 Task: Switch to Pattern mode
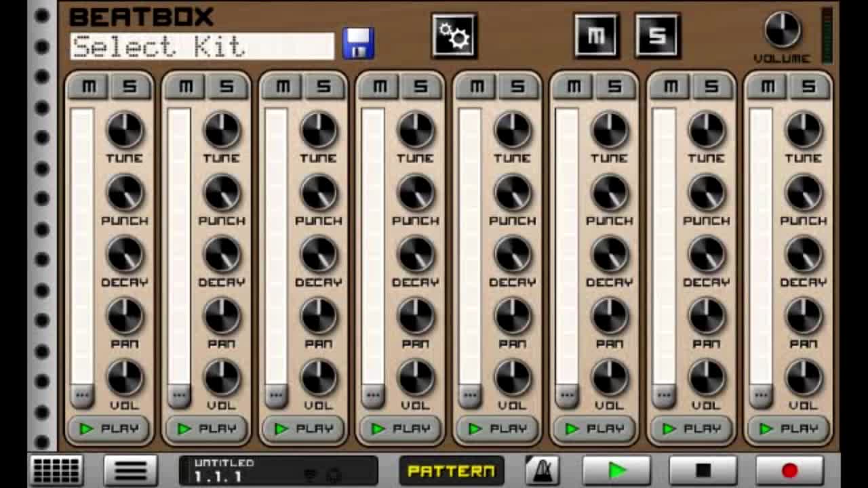click(452, 470)
